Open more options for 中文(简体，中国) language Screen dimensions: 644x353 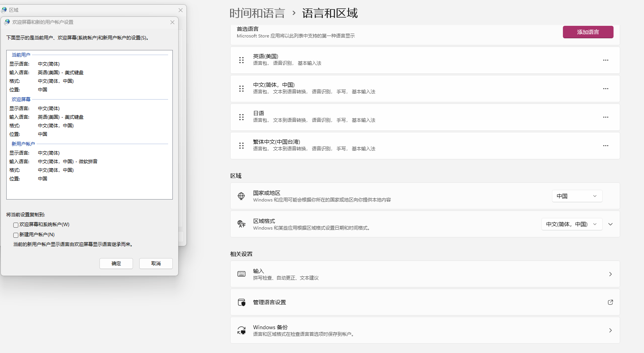606,88
